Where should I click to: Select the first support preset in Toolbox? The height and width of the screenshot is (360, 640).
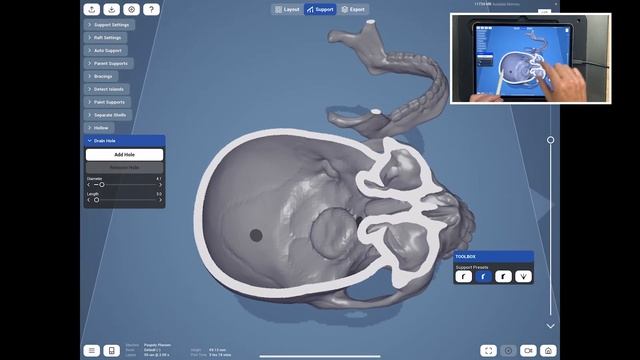[464, 277]
